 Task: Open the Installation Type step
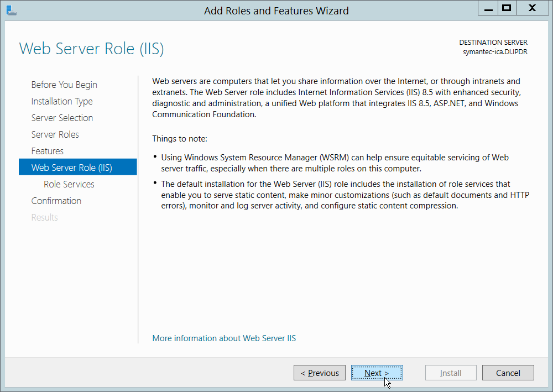(x=62, y=101)
